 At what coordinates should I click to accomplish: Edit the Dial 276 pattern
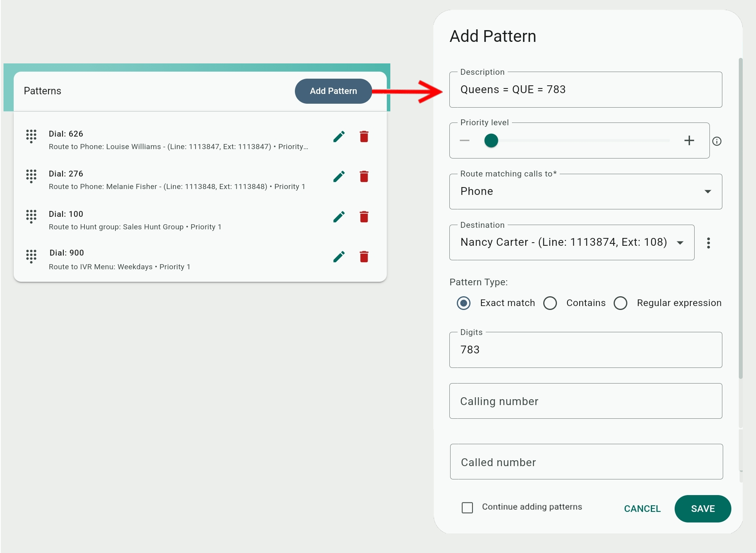(339, 177)
